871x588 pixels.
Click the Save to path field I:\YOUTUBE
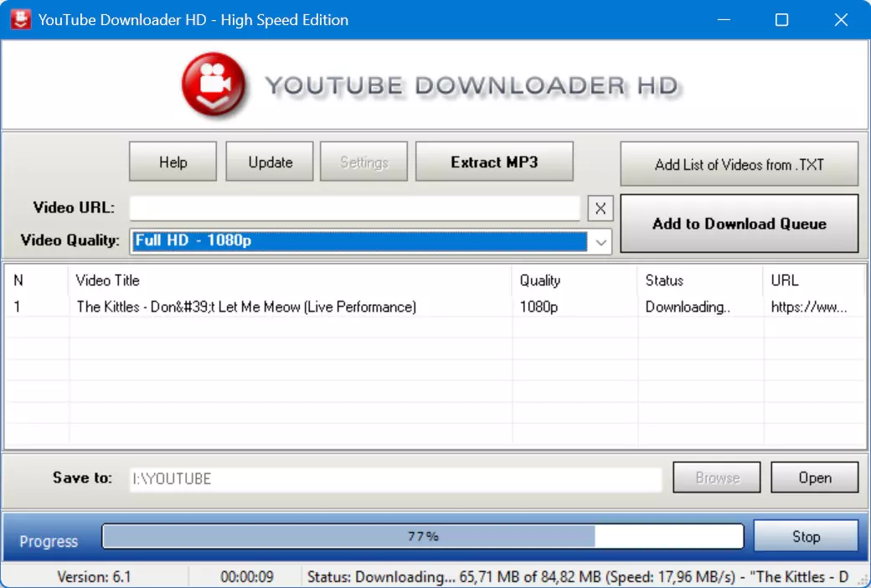tap(395, 479)
